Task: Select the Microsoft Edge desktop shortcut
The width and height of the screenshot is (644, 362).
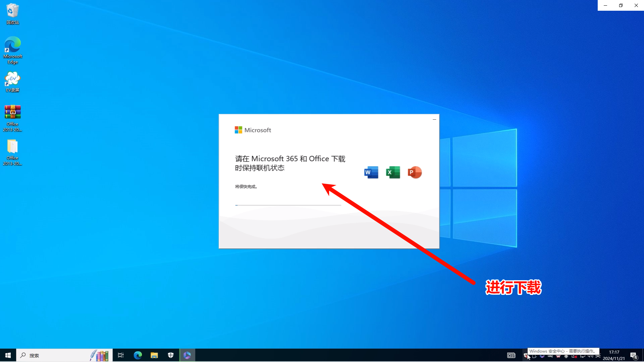Action: click(x=13, y=50)
